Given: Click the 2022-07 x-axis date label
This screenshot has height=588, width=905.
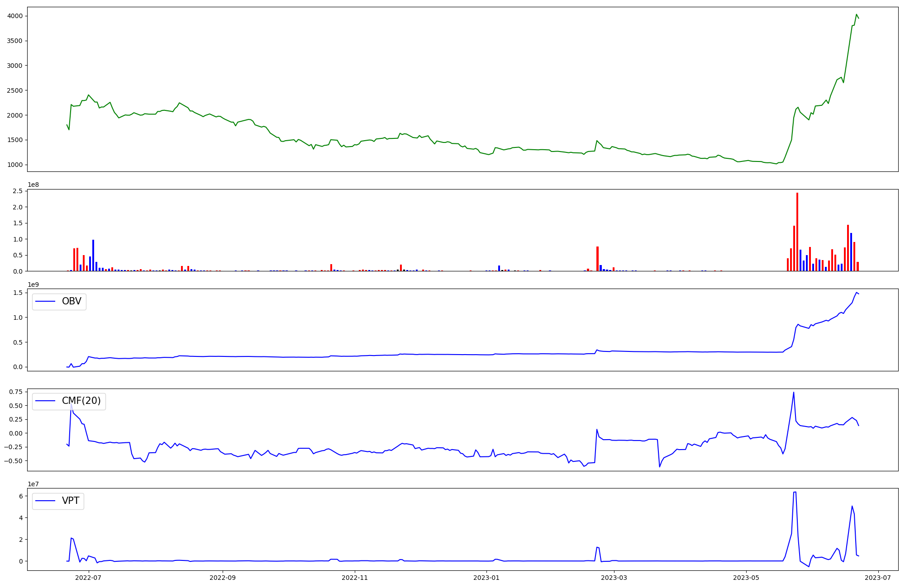Looking at the screenshot, I should tap(88, 578).
